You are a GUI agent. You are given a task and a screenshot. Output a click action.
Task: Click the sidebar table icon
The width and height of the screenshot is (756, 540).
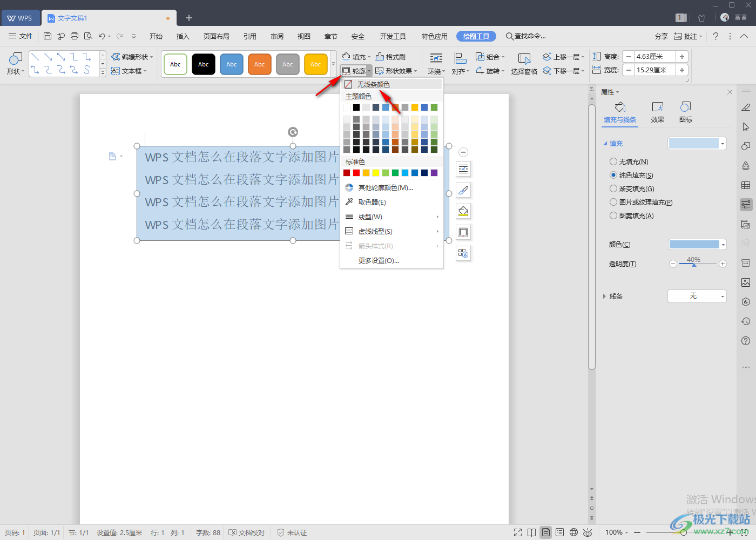[x=746, y=185]
